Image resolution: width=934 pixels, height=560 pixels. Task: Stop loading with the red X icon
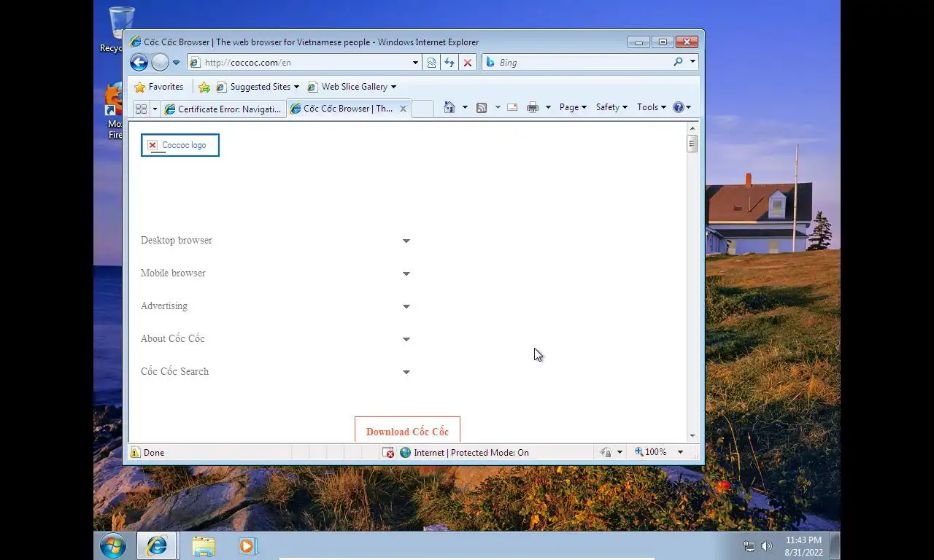468,63
